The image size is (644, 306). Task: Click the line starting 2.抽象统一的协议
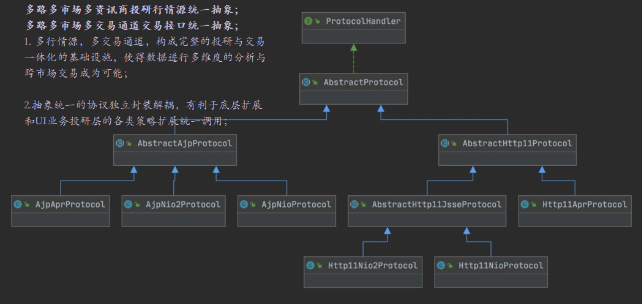click(x=143, y=105)
